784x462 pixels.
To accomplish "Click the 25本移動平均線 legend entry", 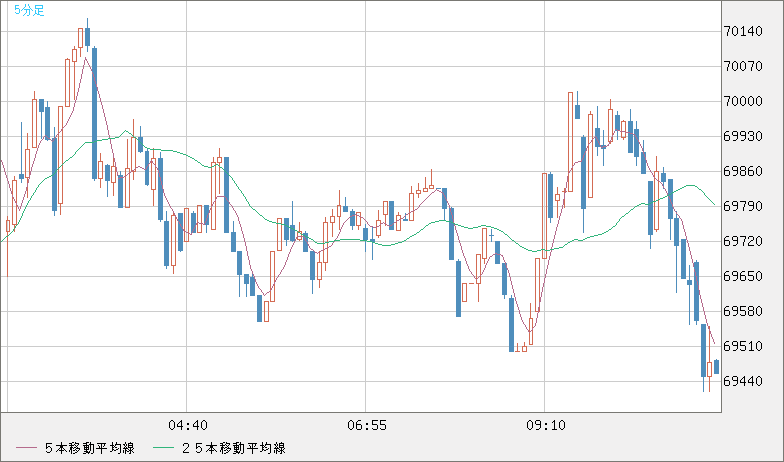I will click(x=233, y=448).
